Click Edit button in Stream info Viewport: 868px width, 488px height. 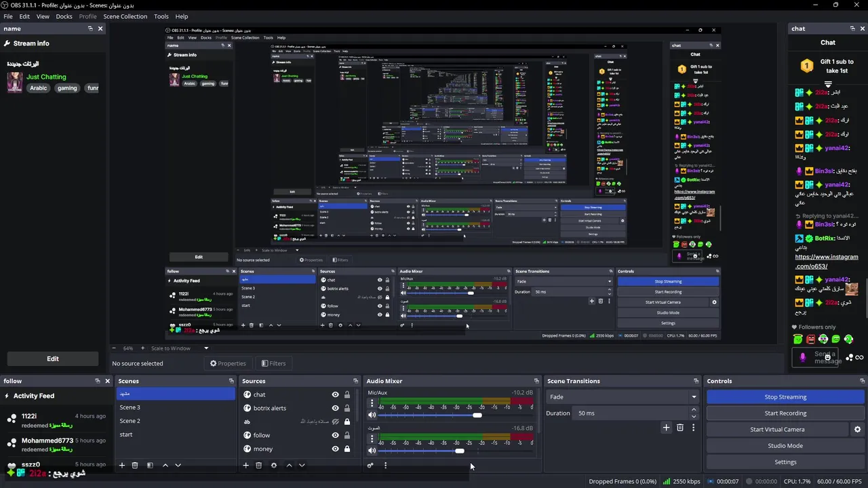tap(53, 359)
